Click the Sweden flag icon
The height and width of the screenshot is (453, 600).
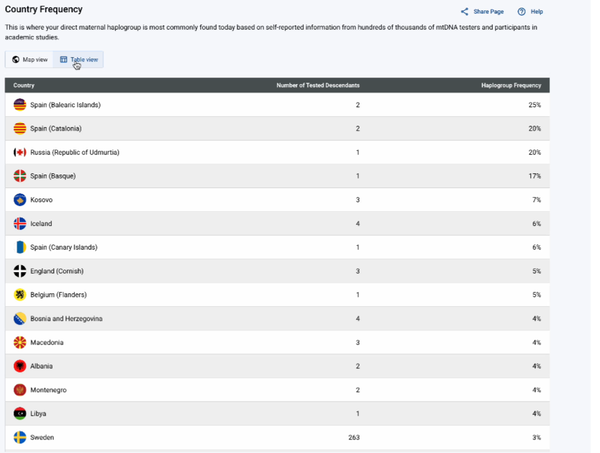tap(20, 437)
